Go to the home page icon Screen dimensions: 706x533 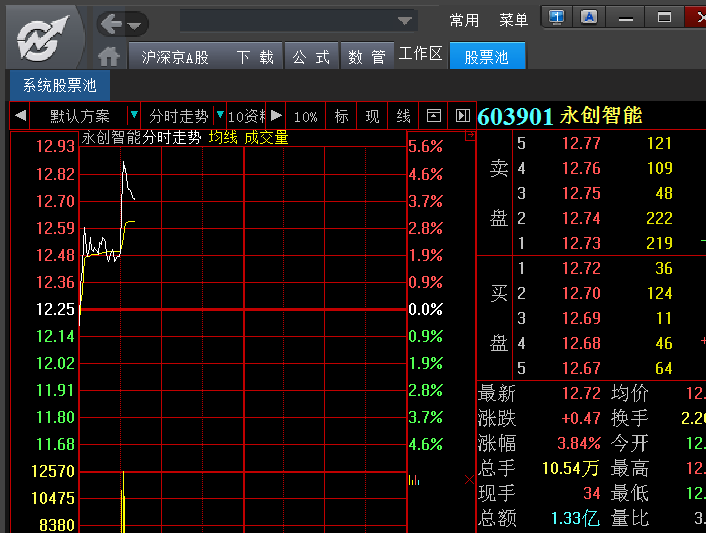110,57
